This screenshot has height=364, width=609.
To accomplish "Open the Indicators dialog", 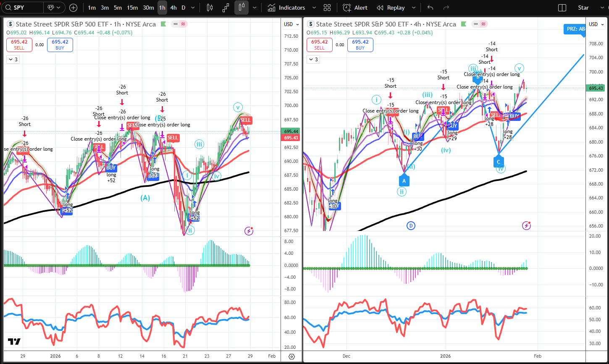I will pyautogui.click(x=286, y=8).
